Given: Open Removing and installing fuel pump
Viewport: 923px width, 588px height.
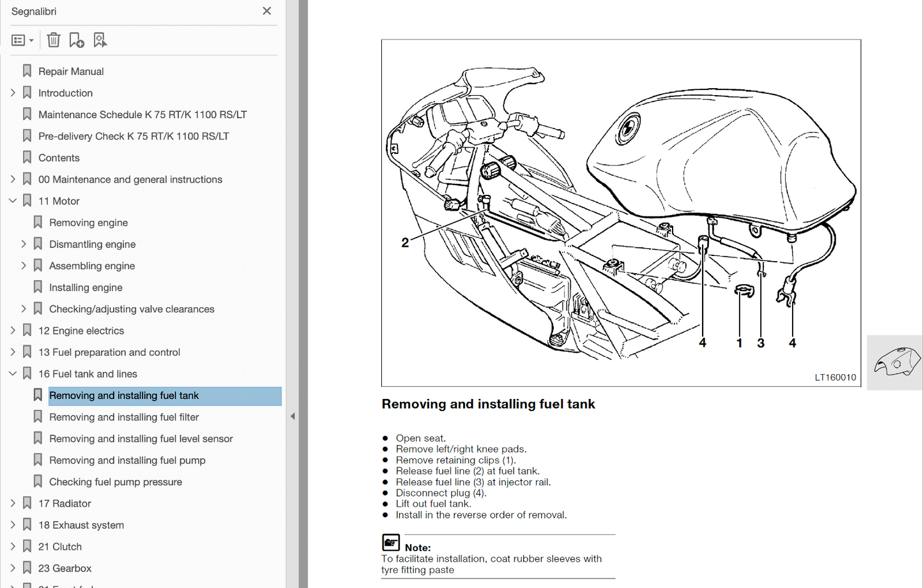Looking at the screenshot, I should (127, 460).
